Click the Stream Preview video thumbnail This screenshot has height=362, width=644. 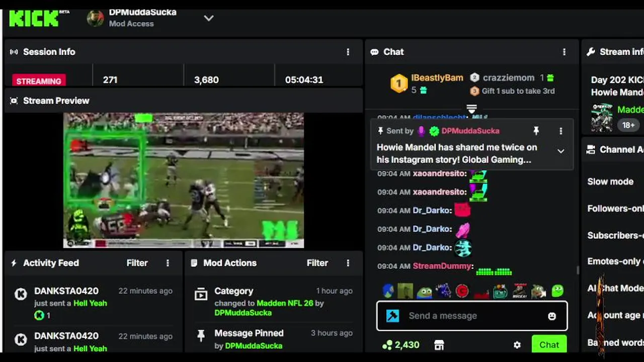pyautogui.click(x=184, y=180)
